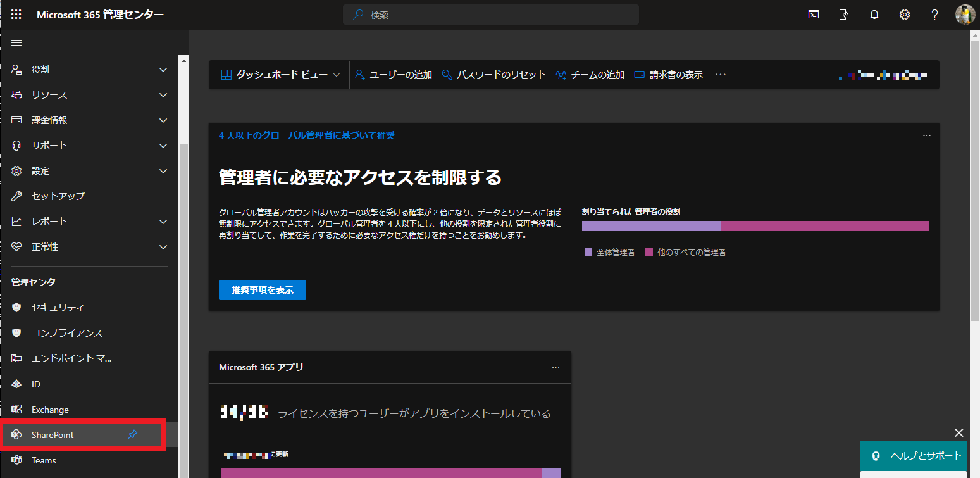Open recommendation card ellipsis menu
Viewport: 980px width, 478px height.
point(927,135)
